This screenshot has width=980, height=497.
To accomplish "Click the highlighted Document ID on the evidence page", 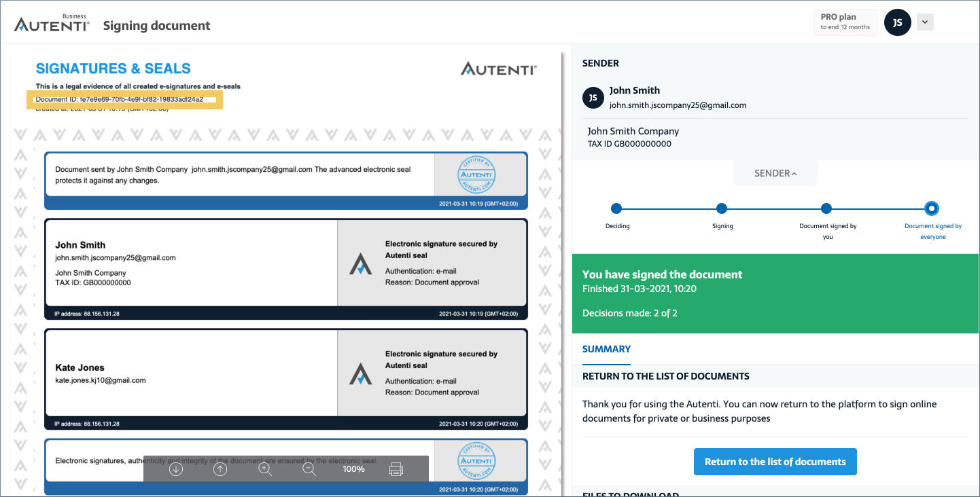I will coord(125,99).
